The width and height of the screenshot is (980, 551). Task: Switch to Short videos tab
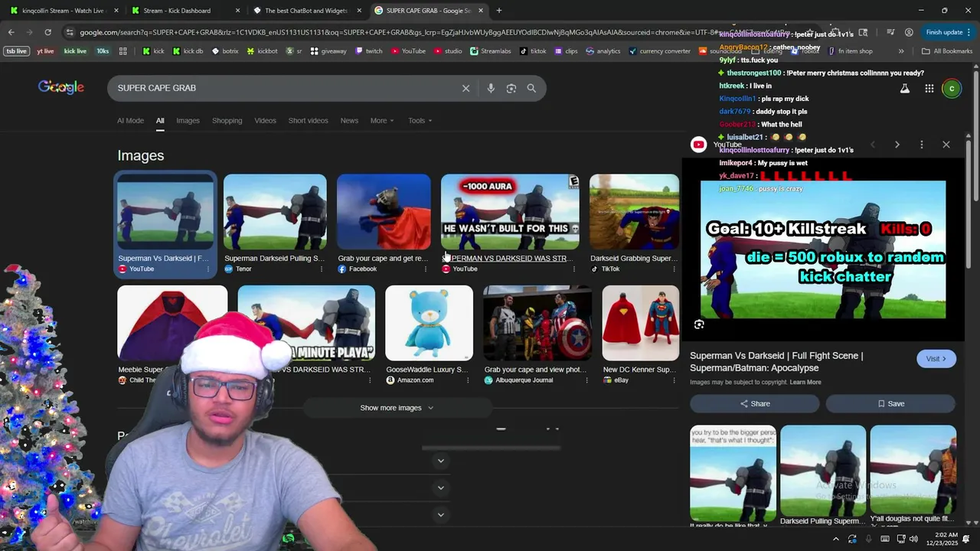[308, 121]
